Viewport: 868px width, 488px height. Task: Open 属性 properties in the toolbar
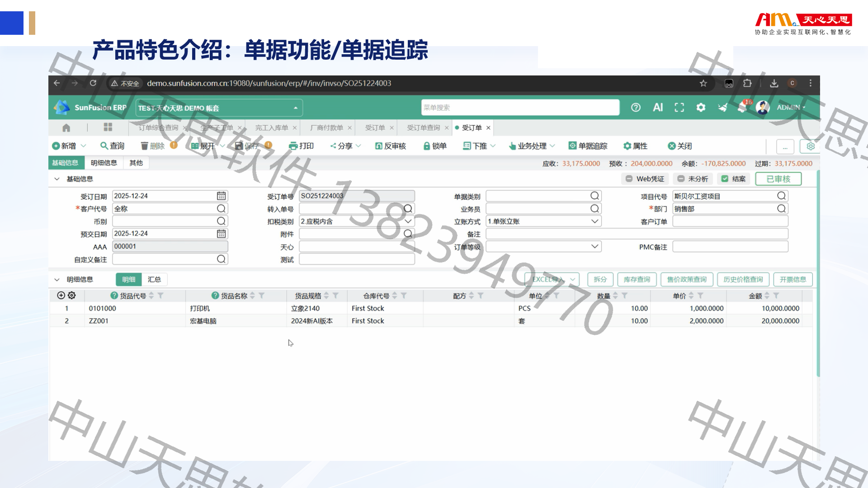click(635, 146)
